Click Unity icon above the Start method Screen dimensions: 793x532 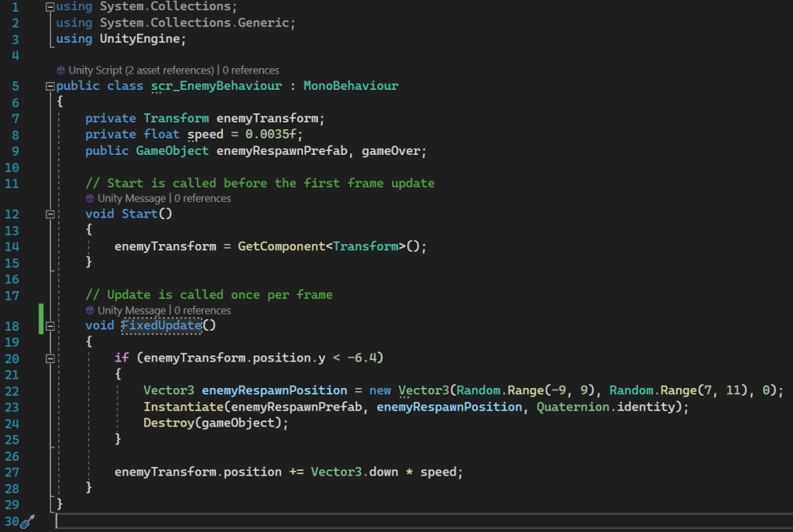point(91,198)
